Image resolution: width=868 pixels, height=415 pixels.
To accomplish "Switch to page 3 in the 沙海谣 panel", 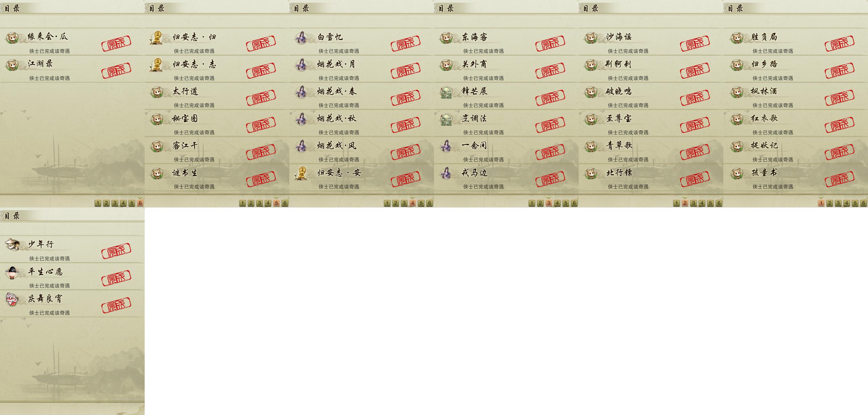I will [x=693, y=203].
